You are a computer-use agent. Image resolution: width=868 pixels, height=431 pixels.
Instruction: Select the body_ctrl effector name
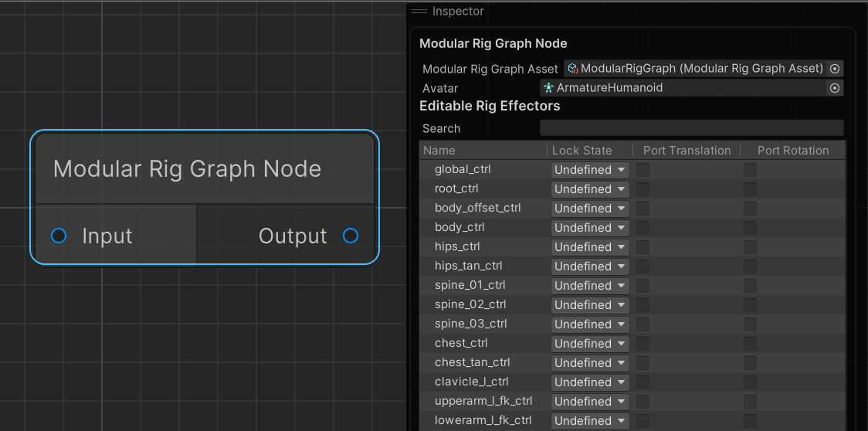tap(460, 227)
